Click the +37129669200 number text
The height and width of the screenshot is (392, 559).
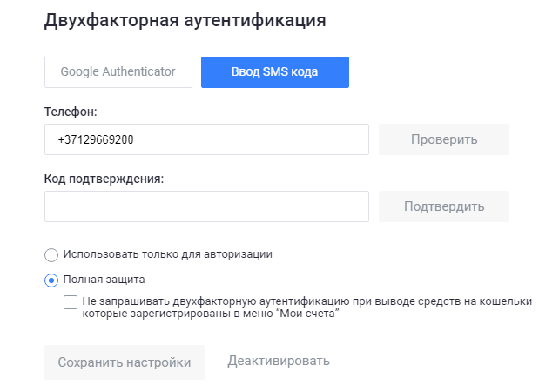point(96,139)
